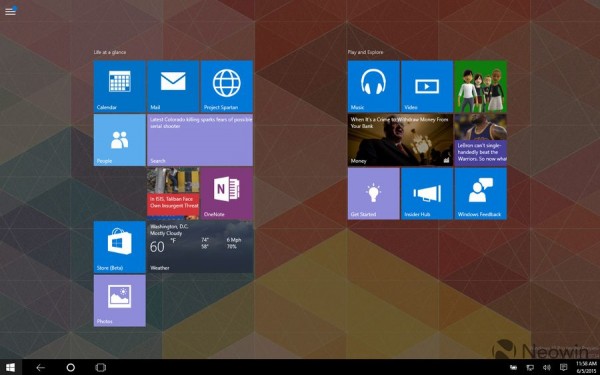
Task: Open the Store (Beta) tile
Action: 119,247
